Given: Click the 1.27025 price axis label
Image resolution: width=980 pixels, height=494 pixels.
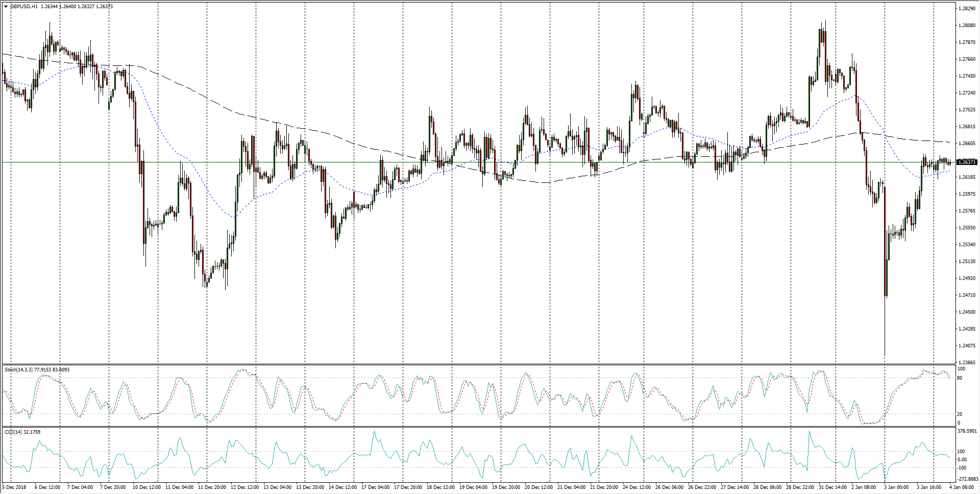Looking at the screenshot, I should tap(967, 110).
